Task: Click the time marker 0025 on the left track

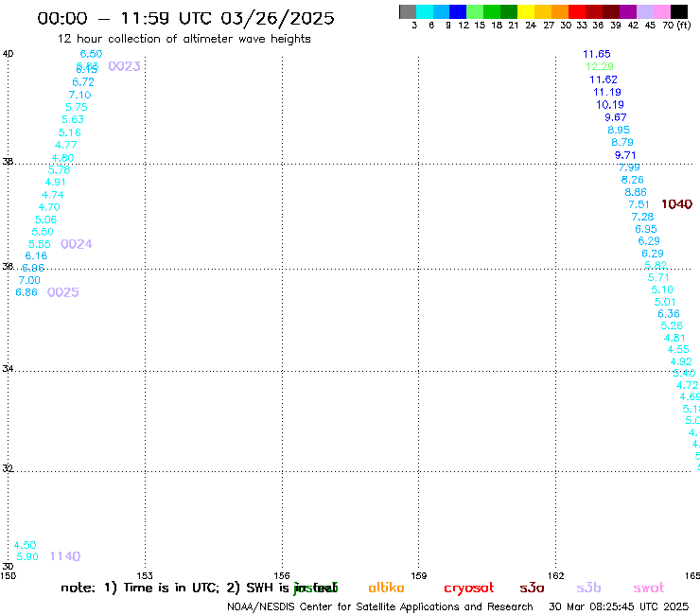Action: (63, 292)
